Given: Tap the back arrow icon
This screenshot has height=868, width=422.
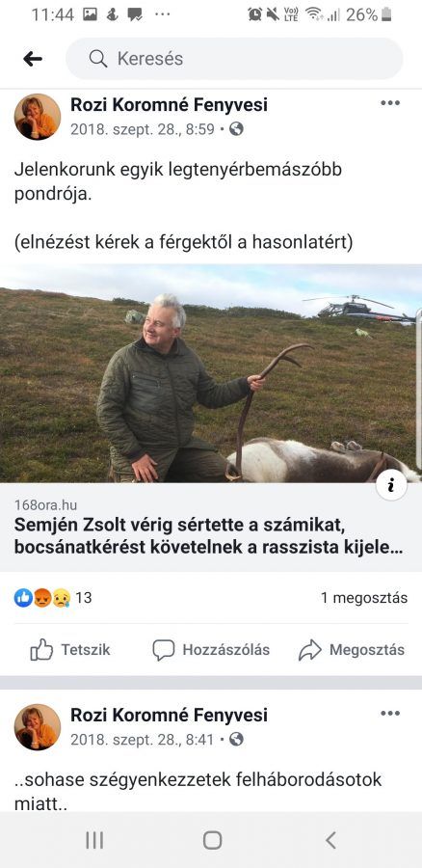Looking at the screenshot, I should tap(33, 59).
